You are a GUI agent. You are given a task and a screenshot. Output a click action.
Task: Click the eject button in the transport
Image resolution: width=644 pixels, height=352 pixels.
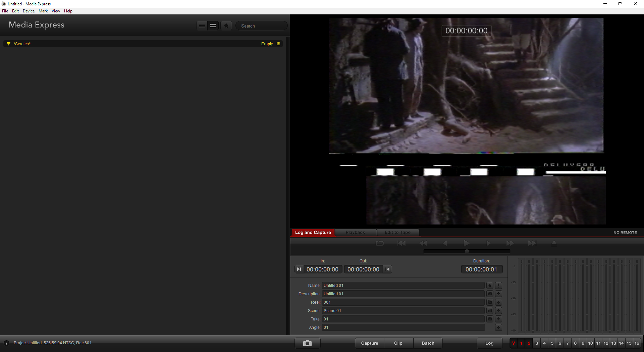pos(554,243)
